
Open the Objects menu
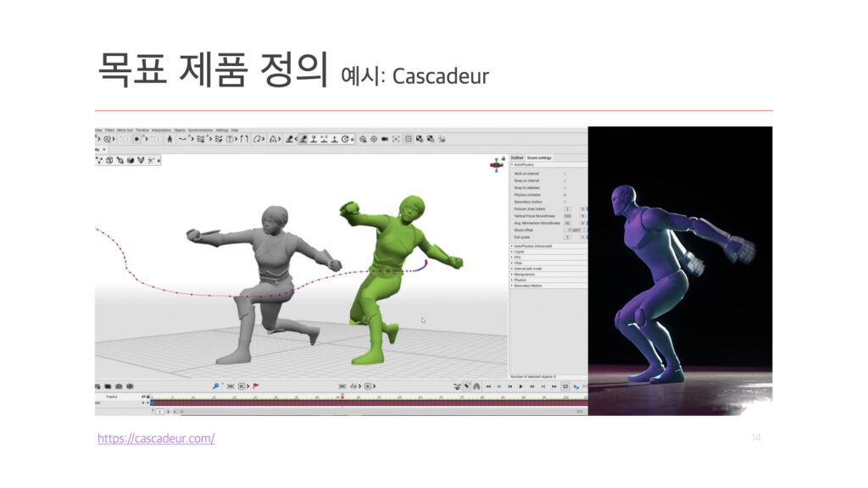coord(180,130)
